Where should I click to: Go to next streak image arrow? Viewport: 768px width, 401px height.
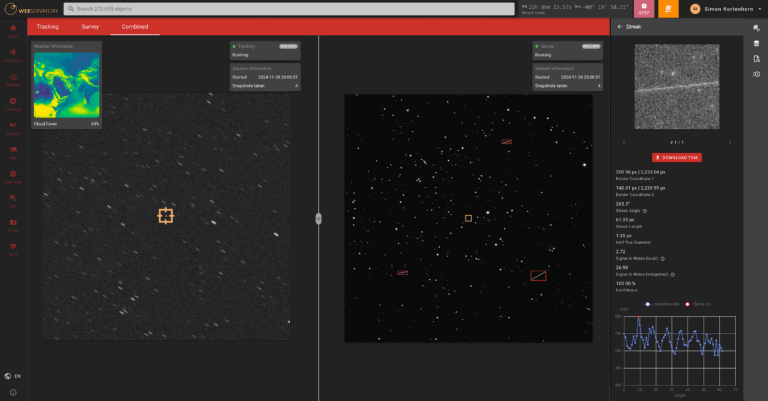pos(730,142)
